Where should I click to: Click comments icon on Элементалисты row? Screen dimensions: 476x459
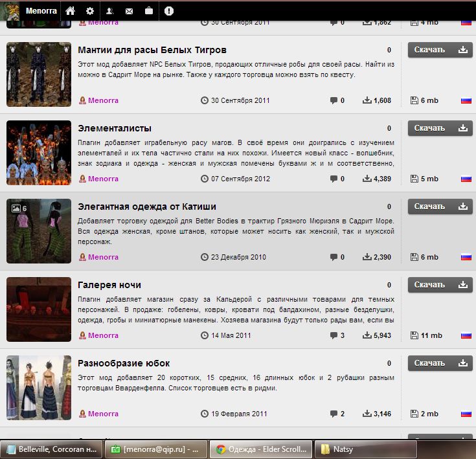point(334,179)
